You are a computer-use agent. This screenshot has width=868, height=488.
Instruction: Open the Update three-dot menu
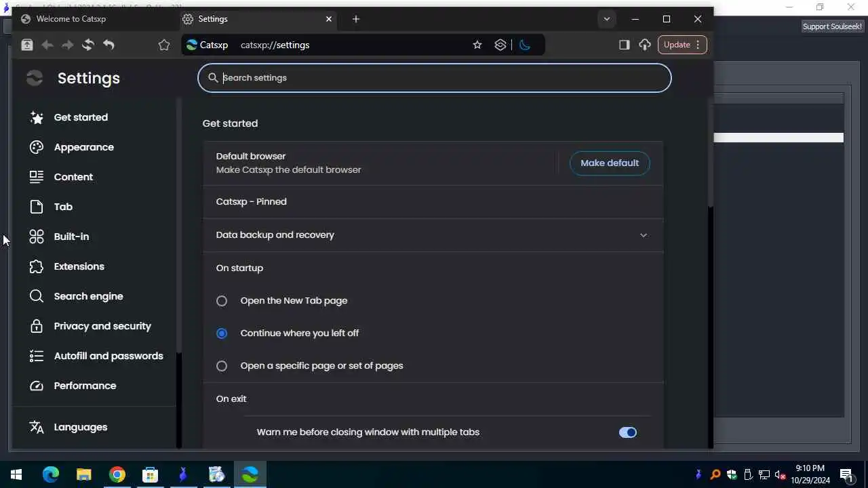click(698, 45)
